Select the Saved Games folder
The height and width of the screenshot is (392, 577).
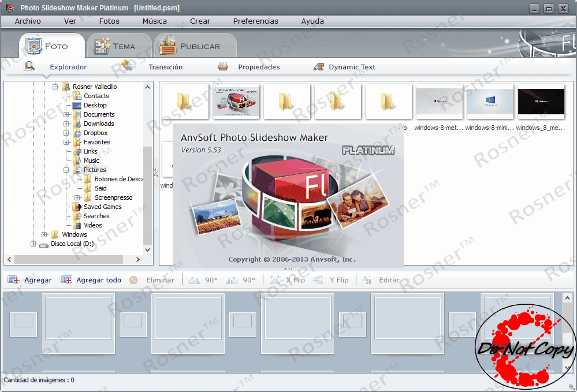pos(103,207)
